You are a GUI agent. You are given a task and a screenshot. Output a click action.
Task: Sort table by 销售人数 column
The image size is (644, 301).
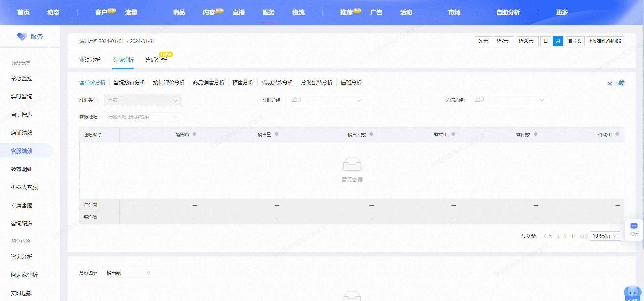[x=371, y=134]
